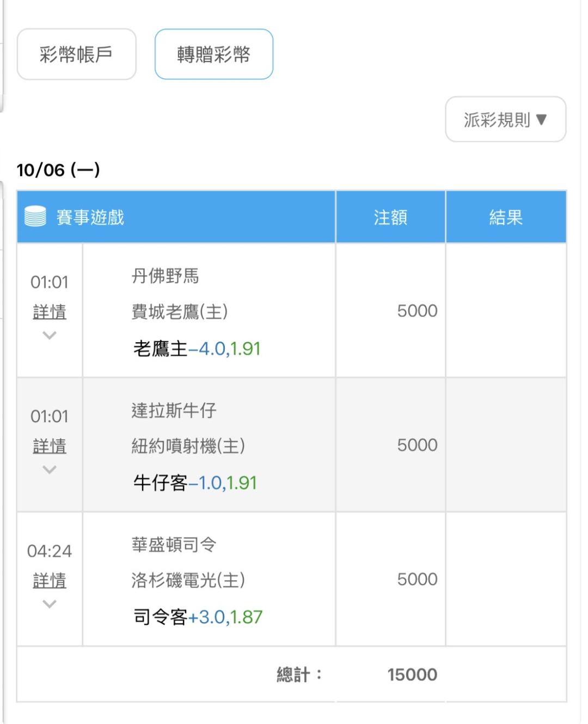Image resolution: width=588 pixels, height=724 pixels.
Task: Click the 洛杉磯電光(主) team name
Action: coord(188,580)
